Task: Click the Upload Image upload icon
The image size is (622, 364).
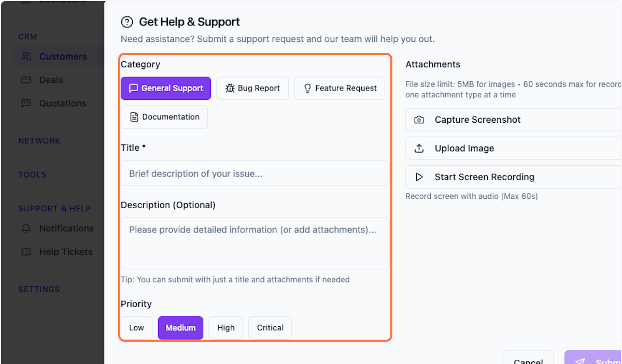Action: point(419,148)
